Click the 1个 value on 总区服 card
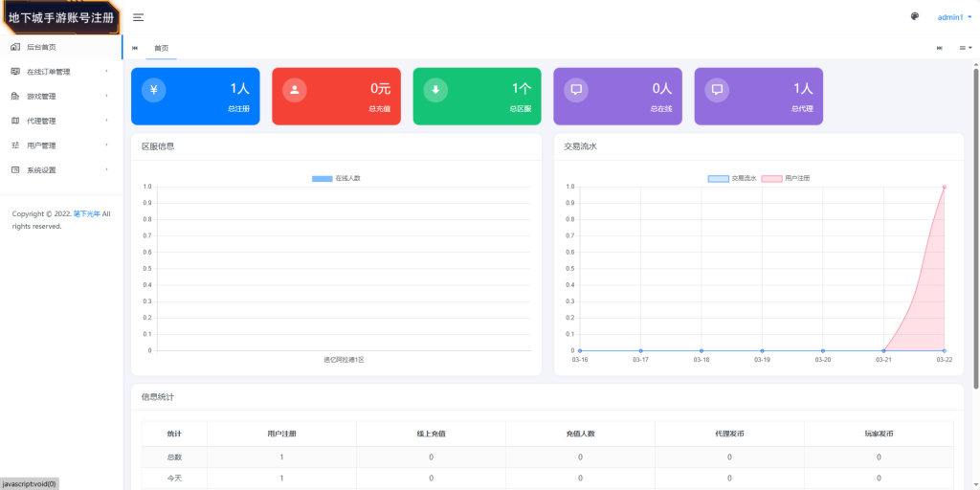Viewport: 980px width, 490px height. click(x=522, y=89)
